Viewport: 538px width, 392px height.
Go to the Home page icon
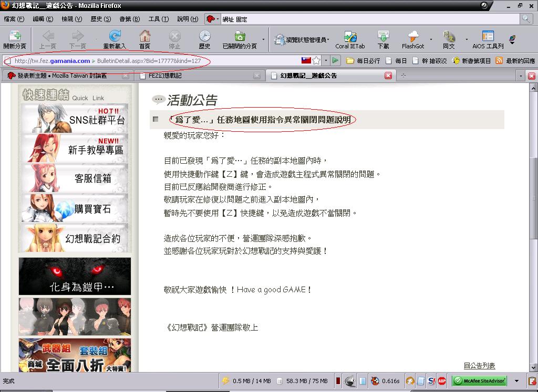[144, 39]
